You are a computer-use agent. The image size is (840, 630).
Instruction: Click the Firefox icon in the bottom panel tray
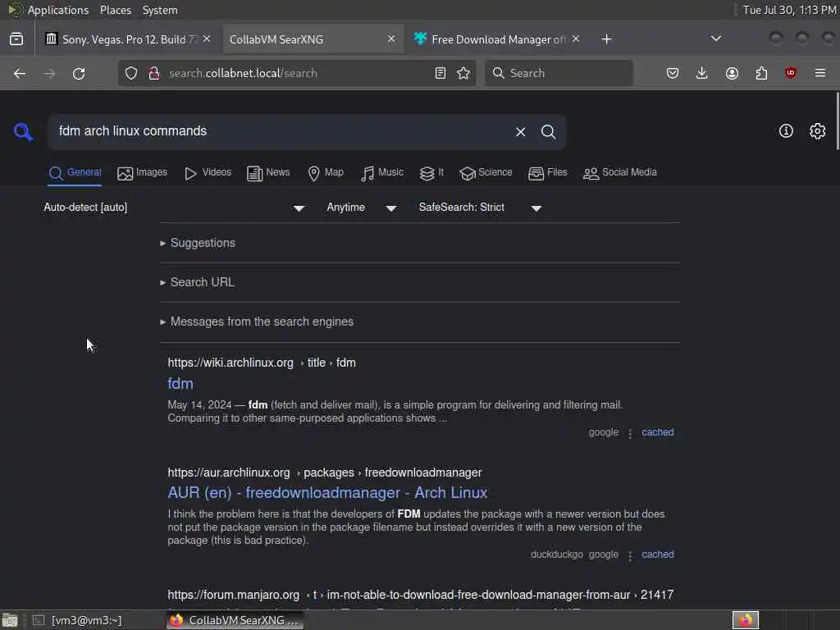pyautogui.click(x=745, y=620)
